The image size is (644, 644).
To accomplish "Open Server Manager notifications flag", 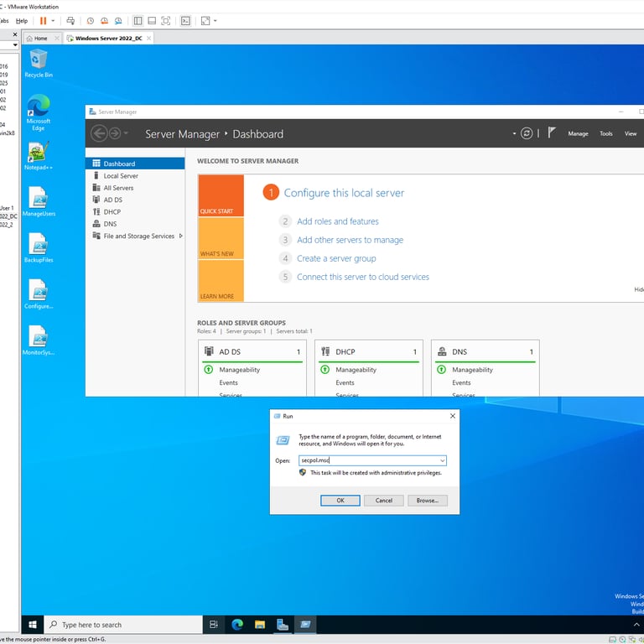I will [x=552, y=132].
